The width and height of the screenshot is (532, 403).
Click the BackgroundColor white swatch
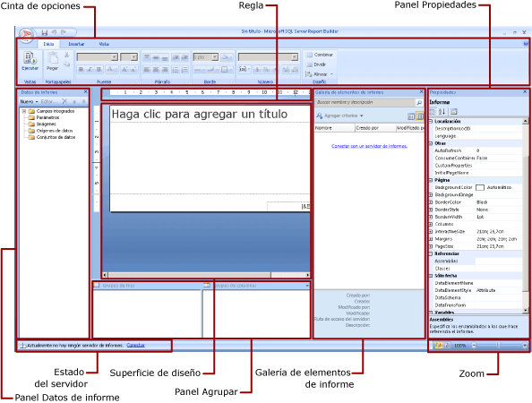(x=480, y=187)
